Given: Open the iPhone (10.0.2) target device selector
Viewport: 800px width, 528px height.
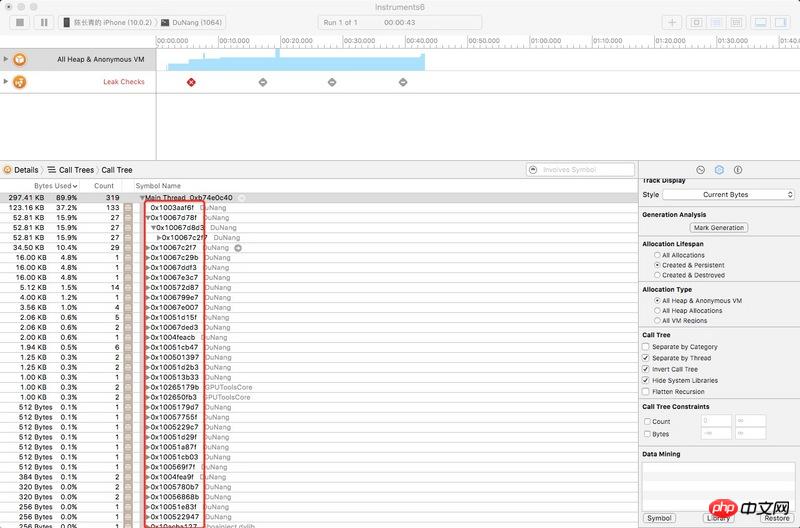Looking at the screenshot, I should (x=107, y=22).
